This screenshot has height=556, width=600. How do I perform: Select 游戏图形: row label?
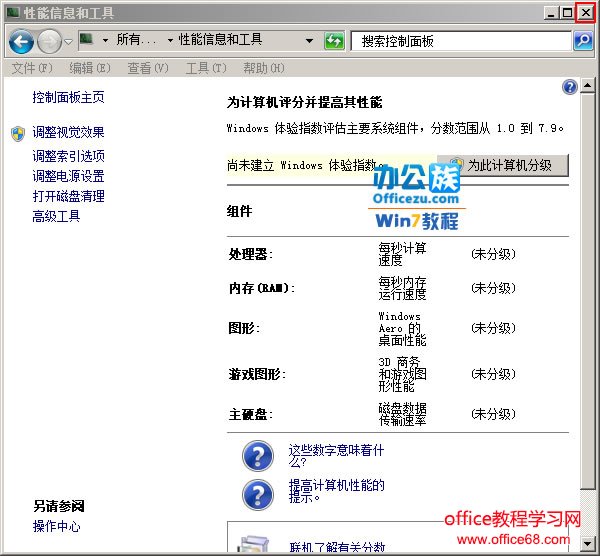(x=257, y=374)
